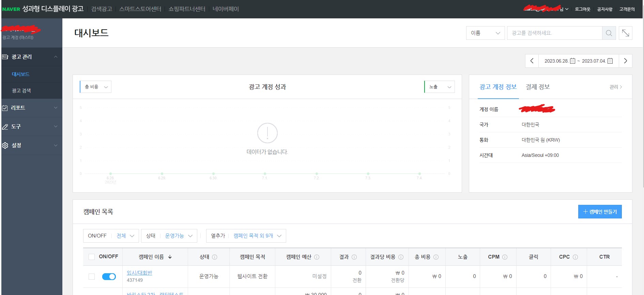Click the CTR column header
This screenshot has width=644, height=295.
(604, 257)
